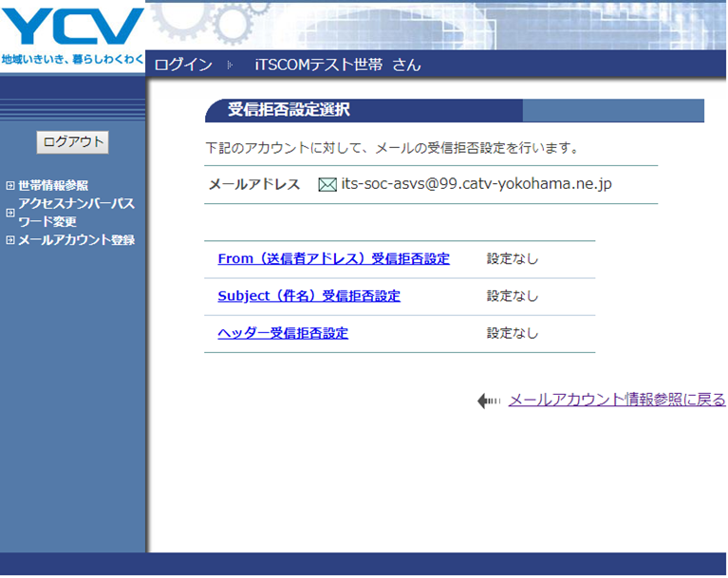The height and width of the screenshot is (578, 728).
Task: Click the envelope icon by email address
Action: (327, 185)
